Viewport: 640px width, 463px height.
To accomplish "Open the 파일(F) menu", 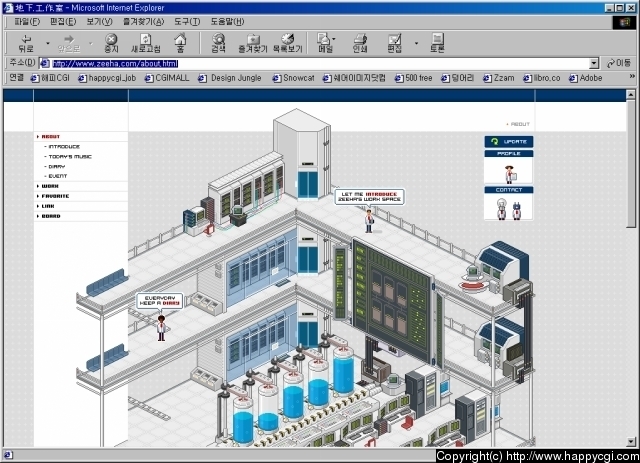I will point(27,22).
